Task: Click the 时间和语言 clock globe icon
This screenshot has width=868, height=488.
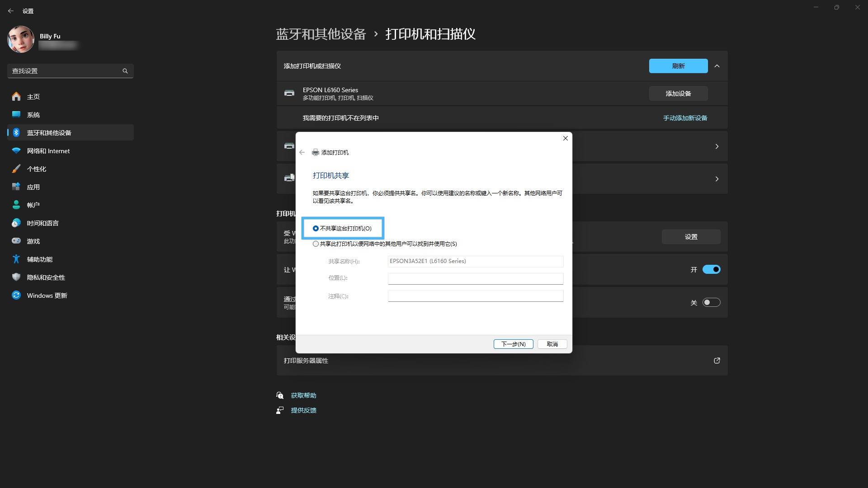Action: coord(16,223)
